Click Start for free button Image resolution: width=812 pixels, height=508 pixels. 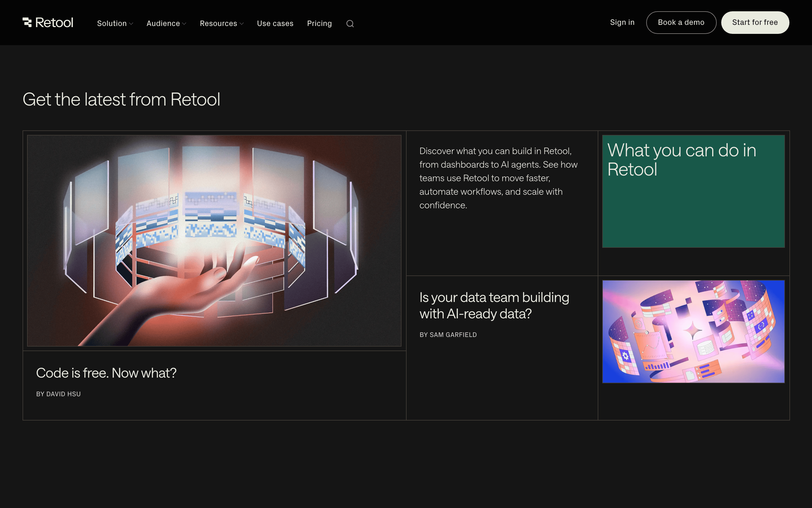(x=755, y=23)
